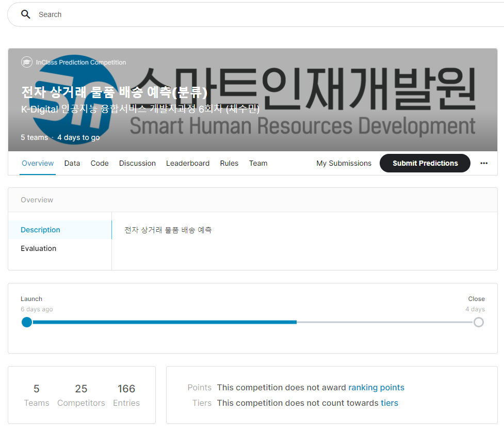The height and width of the screenshot is (428, 504).
Task: Click the K-Digital subtitle in banner
Action: [x=140, y=109]
